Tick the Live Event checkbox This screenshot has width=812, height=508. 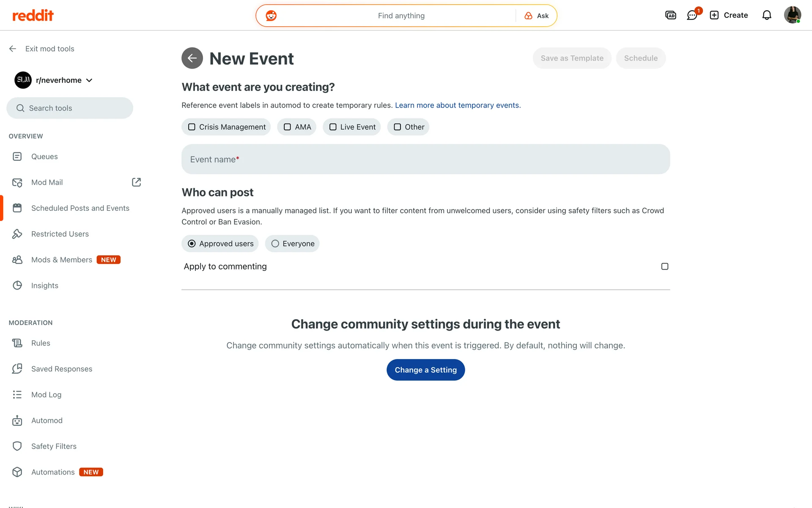(x=333, y=127)
